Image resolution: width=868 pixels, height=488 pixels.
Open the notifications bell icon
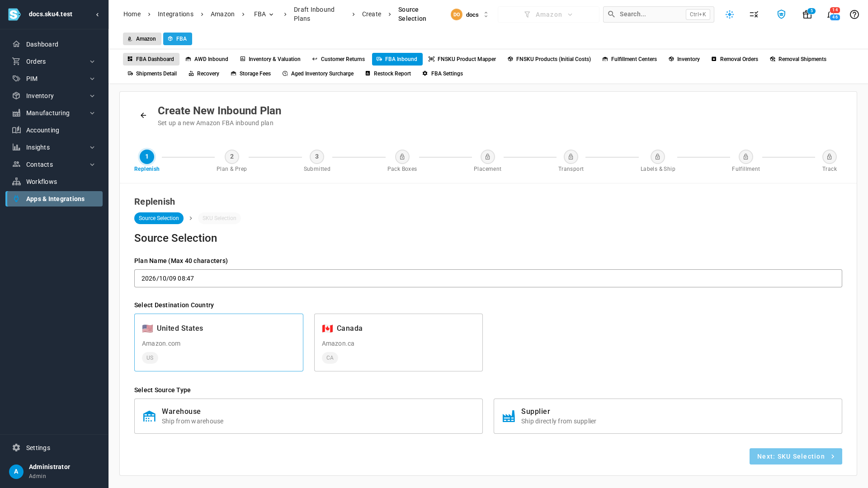[831, 14]
